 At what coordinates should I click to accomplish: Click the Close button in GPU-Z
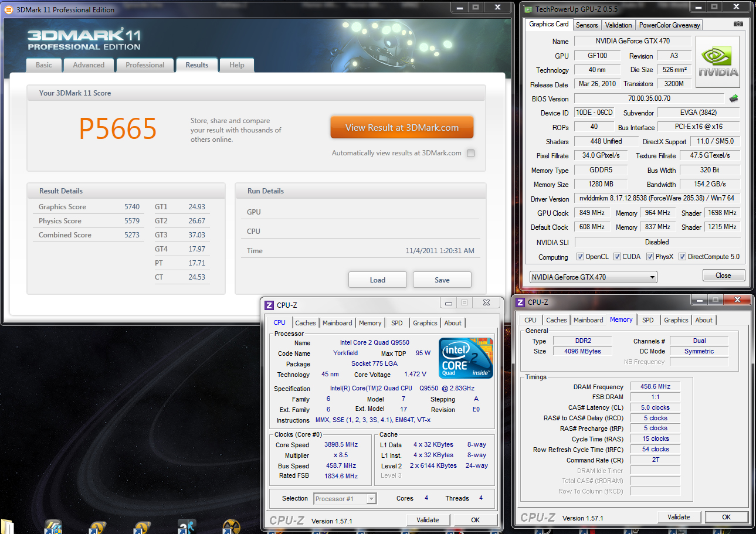tap(723, 275)
